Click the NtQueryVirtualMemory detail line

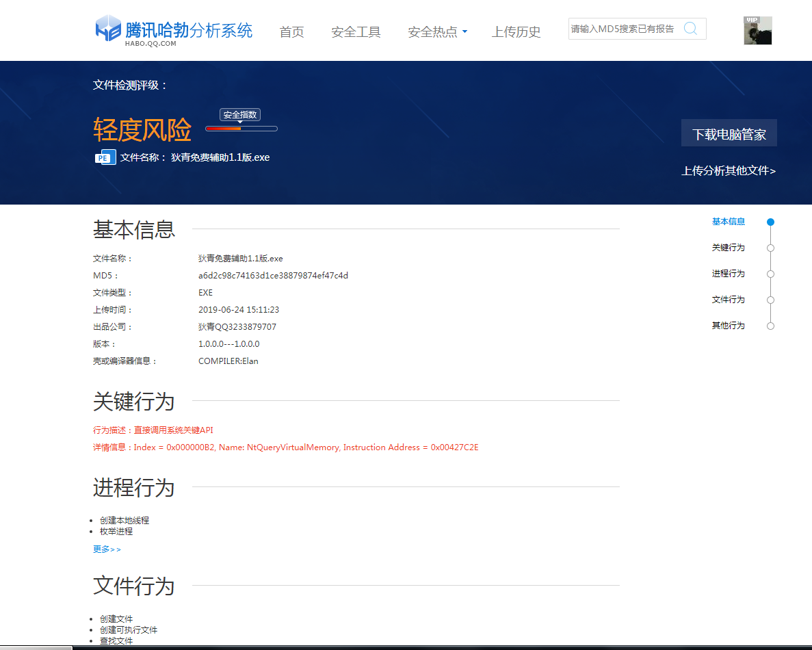(x=285, y=447)
